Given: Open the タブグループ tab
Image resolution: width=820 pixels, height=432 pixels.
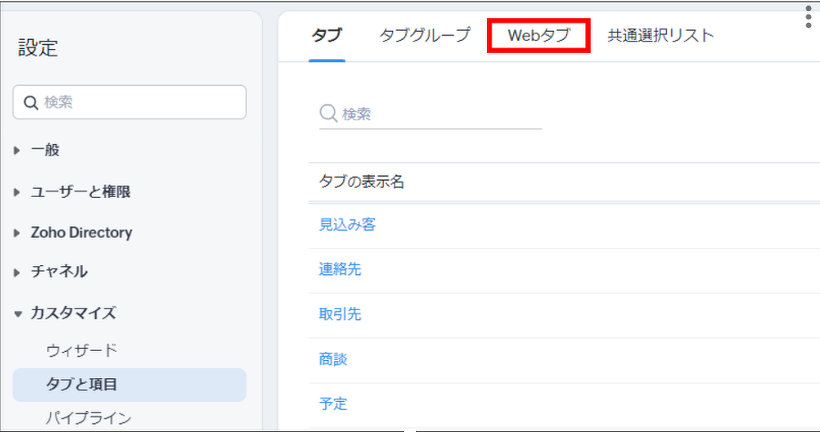Looking at the screenshot, I should click(424, 36).
